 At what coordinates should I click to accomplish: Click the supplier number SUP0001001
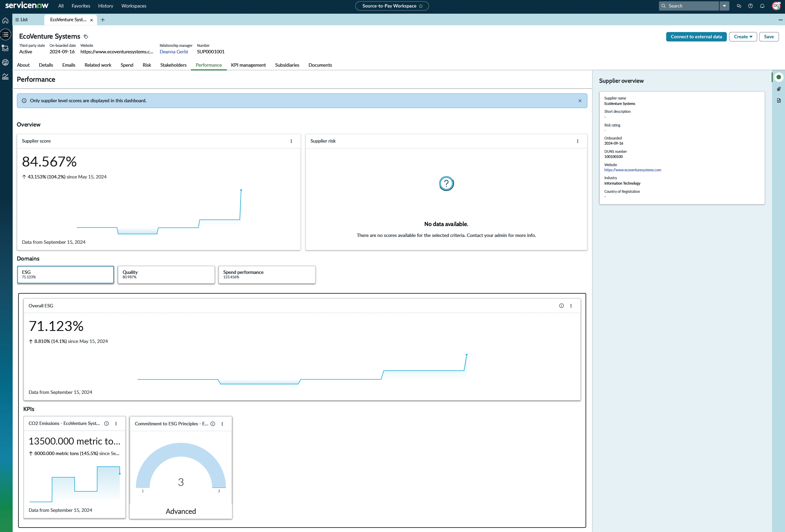click(x=210, y=52)
